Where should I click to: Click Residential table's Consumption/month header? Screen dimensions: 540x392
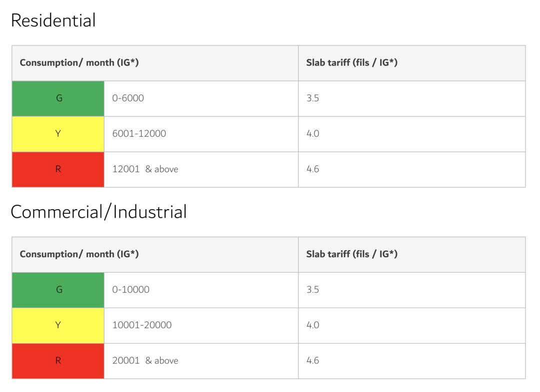click(x=79, y=63)
